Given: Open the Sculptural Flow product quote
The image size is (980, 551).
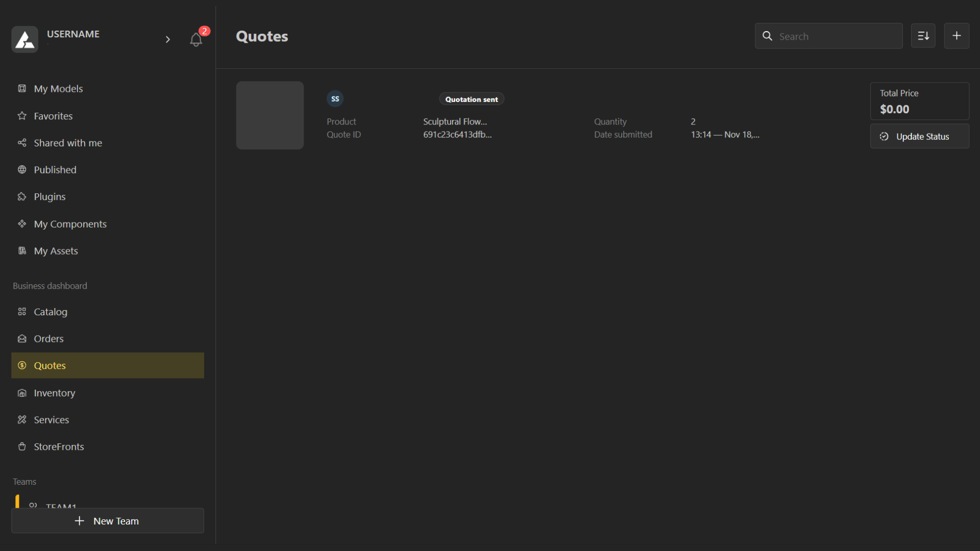Looking at the screenshot, I should [x=455, y=121].
